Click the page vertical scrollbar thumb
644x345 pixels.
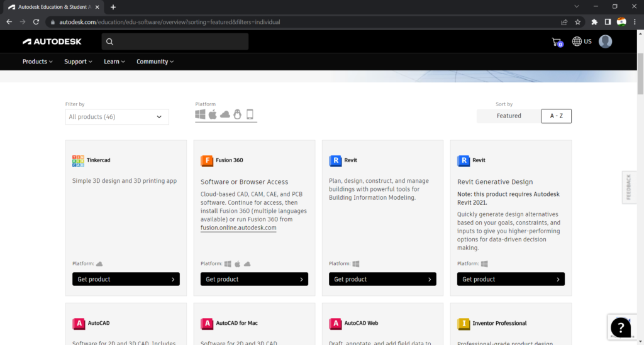click(x=640, y=74)
